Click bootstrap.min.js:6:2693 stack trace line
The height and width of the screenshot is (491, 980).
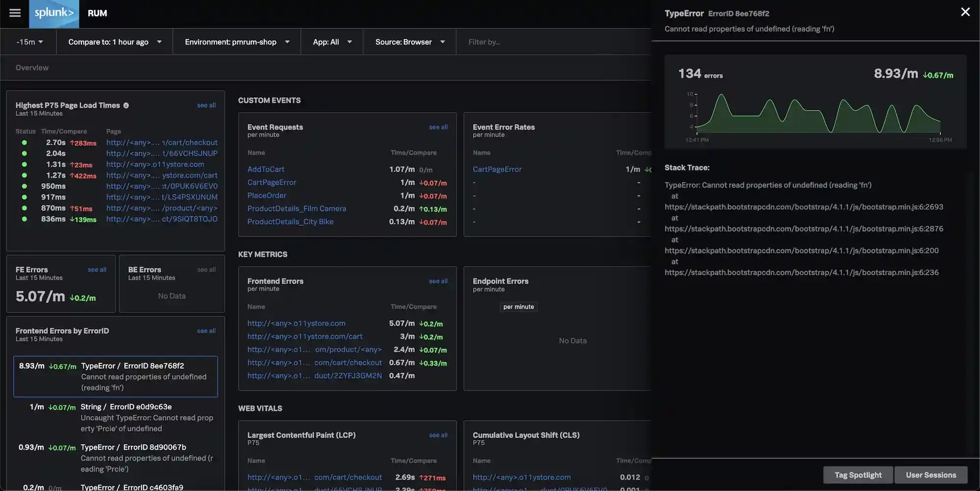(804, 207)
